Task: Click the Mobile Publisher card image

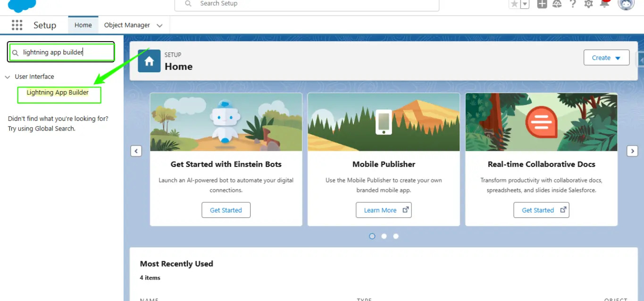Action: (x=384, y=122)
